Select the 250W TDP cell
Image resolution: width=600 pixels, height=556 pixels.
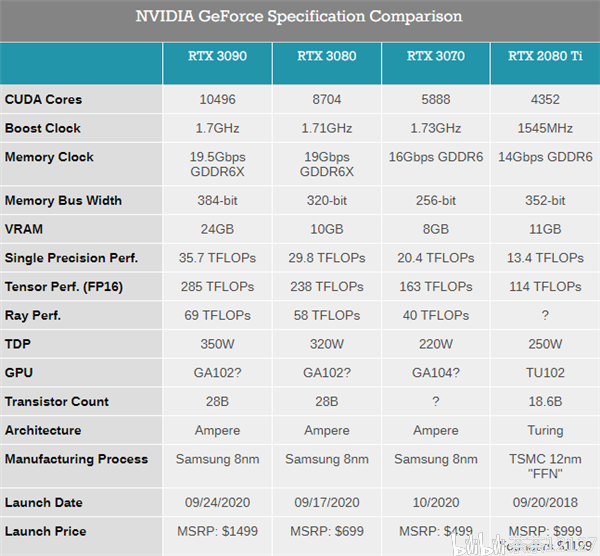click(x=545, y=344)
